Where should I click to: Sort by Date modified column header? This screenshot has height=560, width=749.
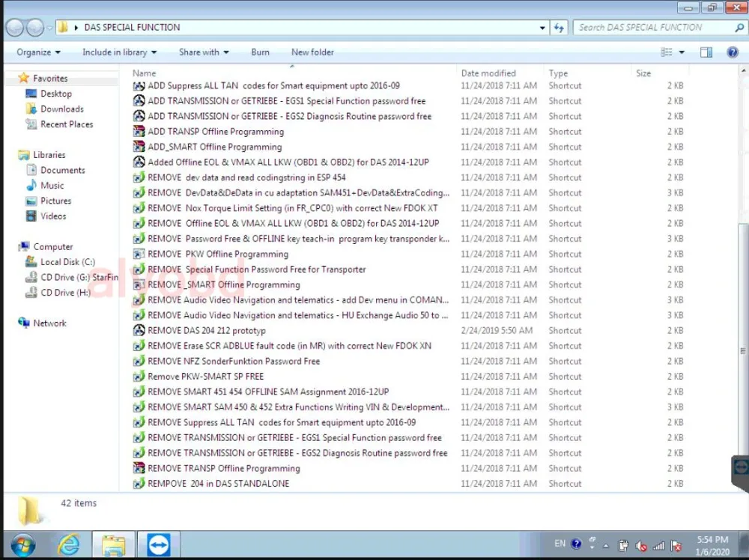[x=488, y=73]
